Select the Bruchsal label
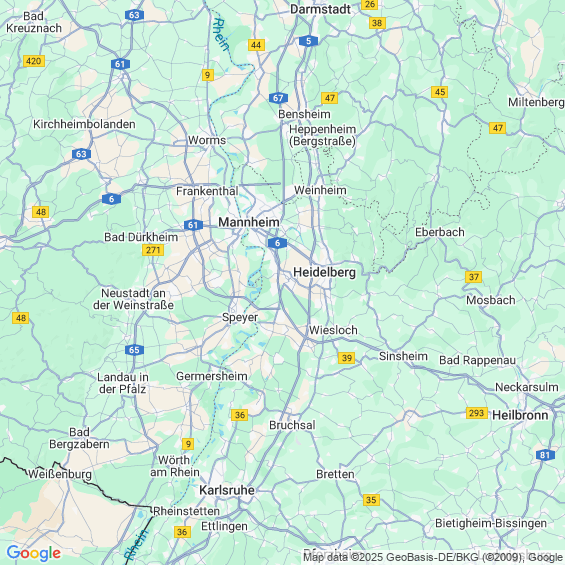Image resolution: width=565 pixels, height=565 pixels. click(292, 425)
